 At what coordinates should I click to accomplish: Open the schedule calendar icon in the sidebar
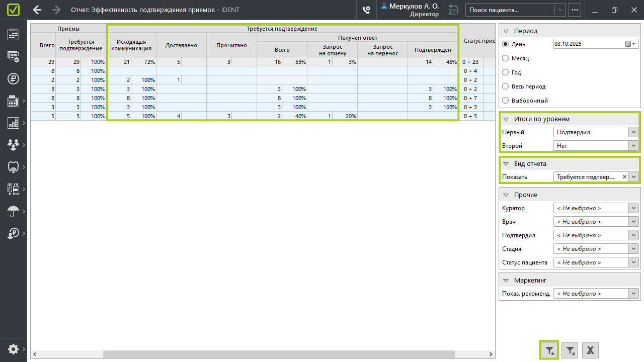[x=13, y=34]
